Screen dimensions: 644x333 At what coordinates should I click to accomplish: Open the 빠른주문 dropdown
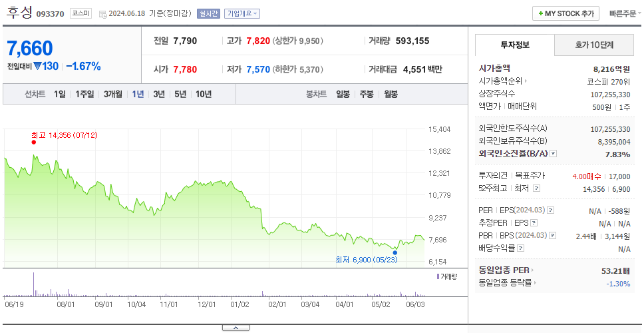pyautogui.click(x=625, y=13)
